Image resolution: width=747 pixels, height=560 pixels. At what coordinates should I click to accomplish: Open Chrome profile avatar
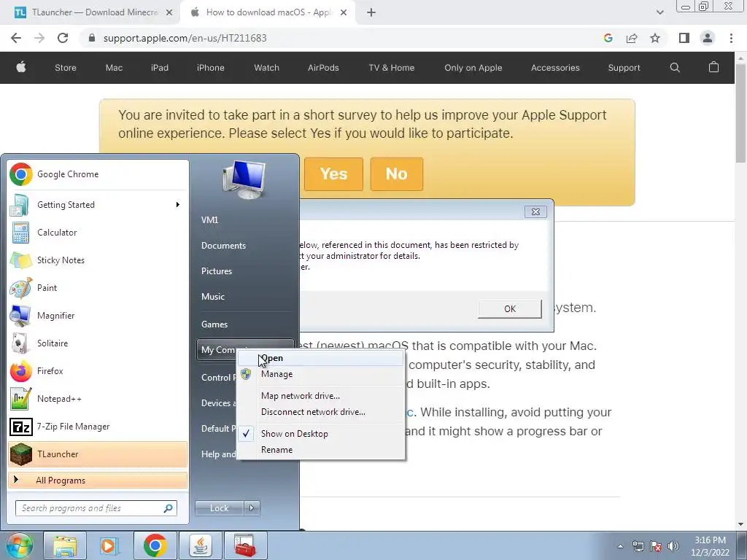(708, 38)
